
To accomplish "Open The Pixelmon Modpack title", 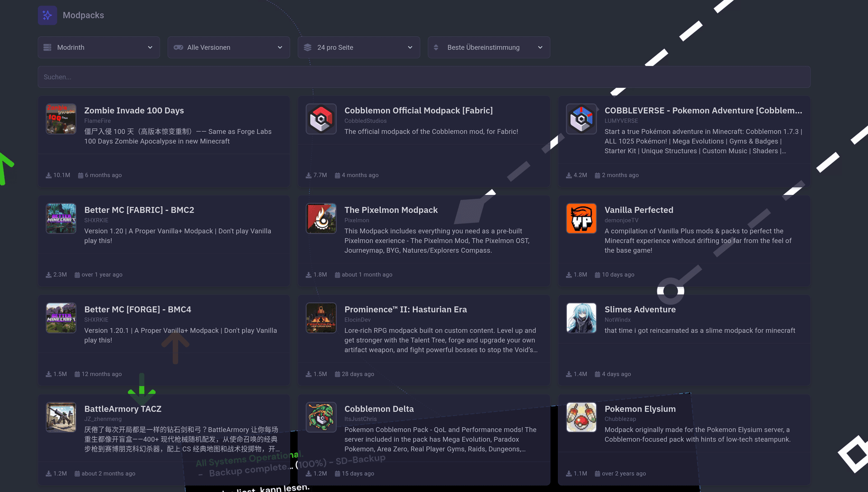I will [391, 210].
